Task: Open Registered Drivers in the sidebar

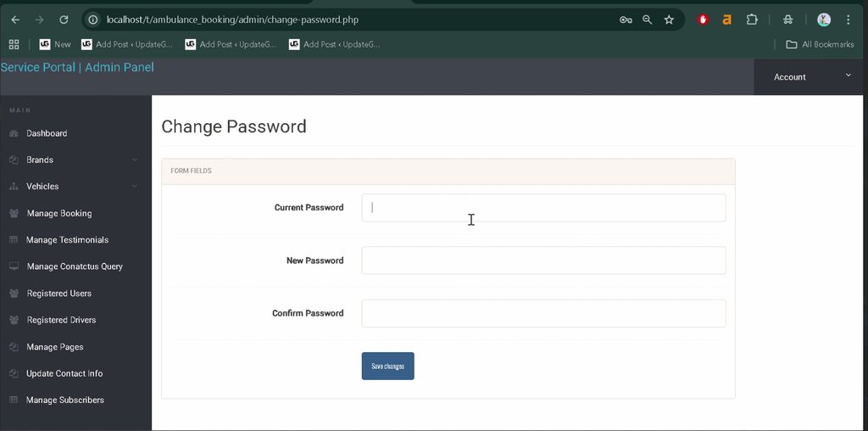Action: click(61, 320)
